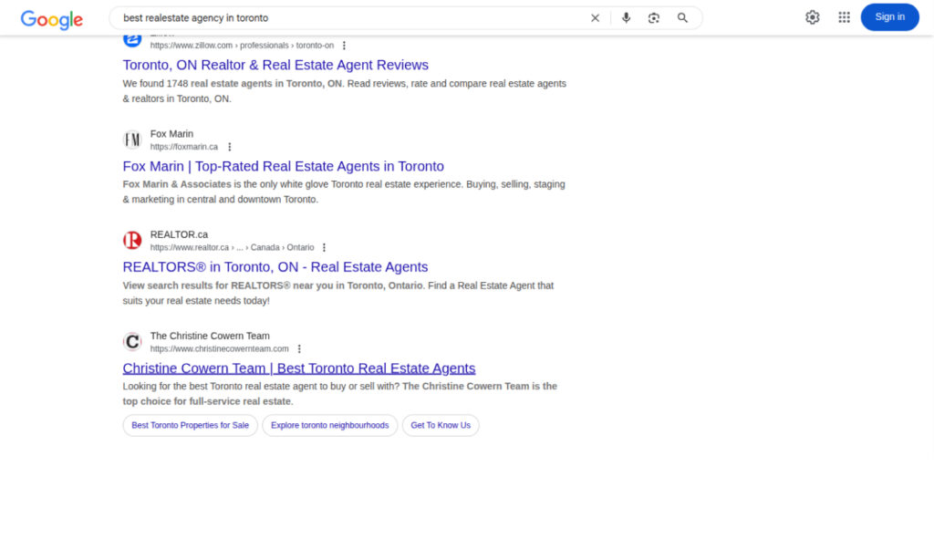The height and width of the screenshot is (560, 934).
Task: Start voice search with microphone icon
Action: (x=626, y=18)
